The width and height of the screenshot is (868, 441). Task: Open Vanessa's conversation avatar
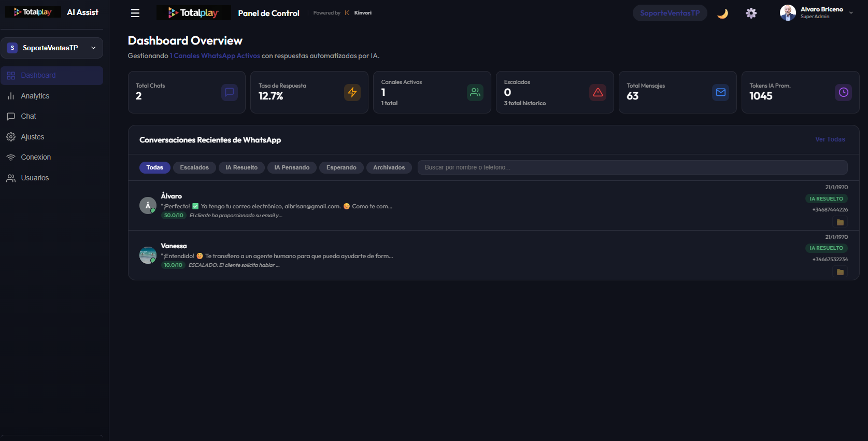pyautogui.click(x=148, y=255)
